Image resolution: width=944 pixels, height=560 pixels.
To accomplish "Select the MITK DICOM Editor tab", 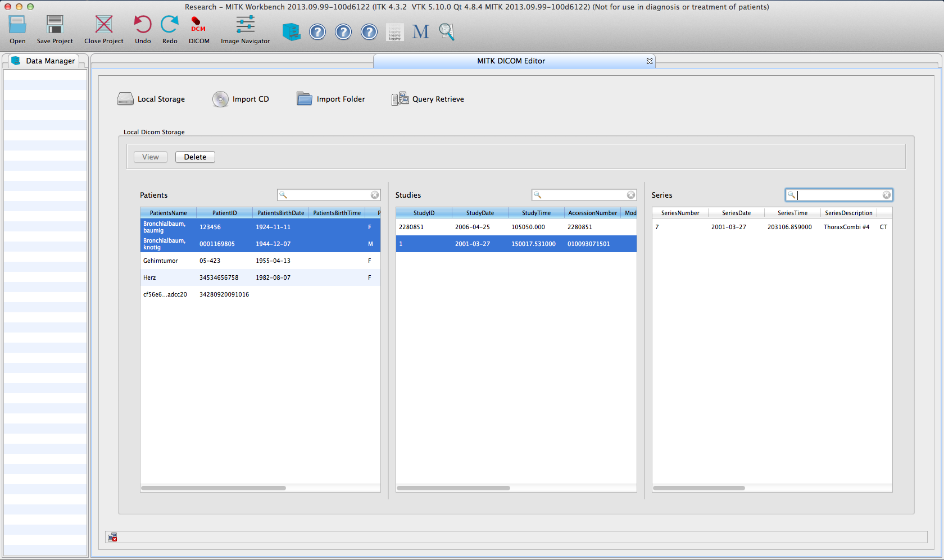I will click(x=511, y=61).
